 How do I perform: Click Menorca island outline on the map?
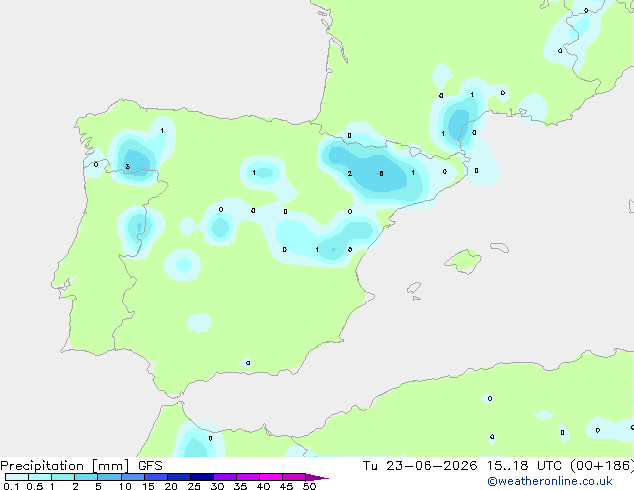coord(500,247)
